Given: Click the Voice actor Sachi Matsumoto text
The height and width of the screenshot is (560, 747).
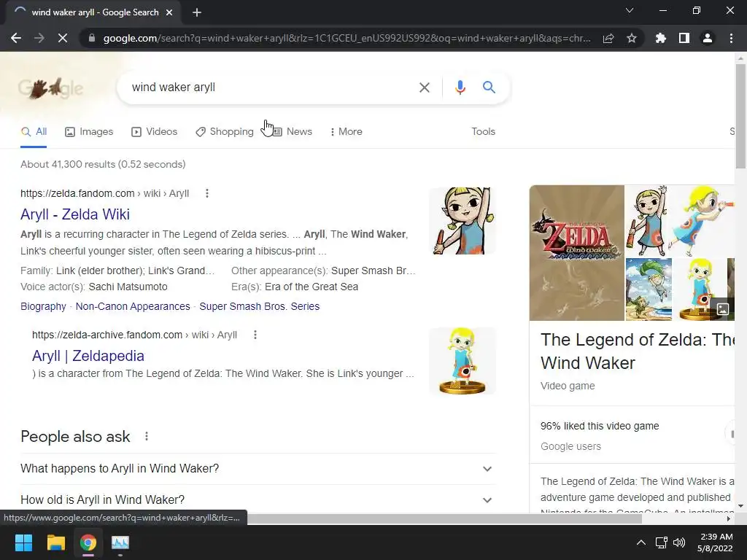Looking at the screenshot, I should click(x=94, y=287).
